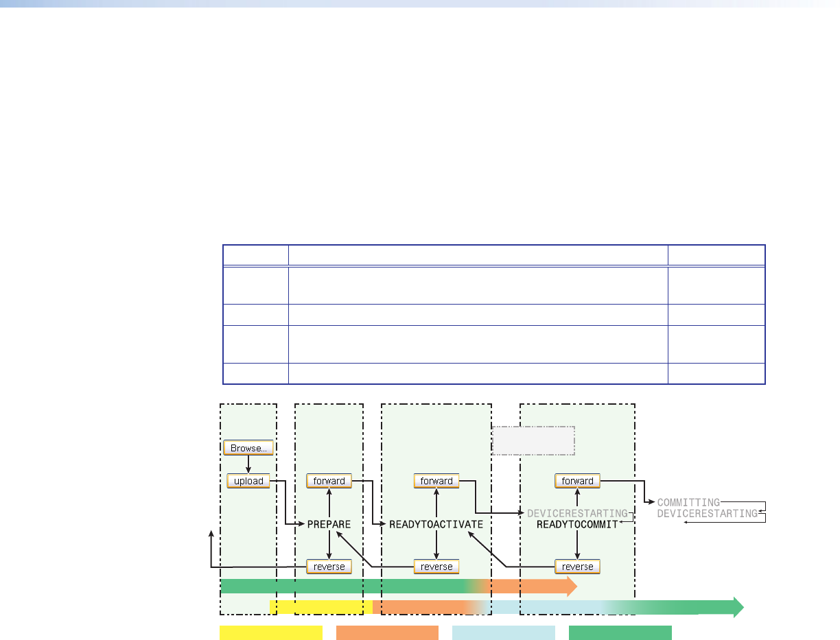Image resolution: width=840 pixels, height=640 pixels.
Task: Click the COMMITTING state text
Action: click(688, 503)
